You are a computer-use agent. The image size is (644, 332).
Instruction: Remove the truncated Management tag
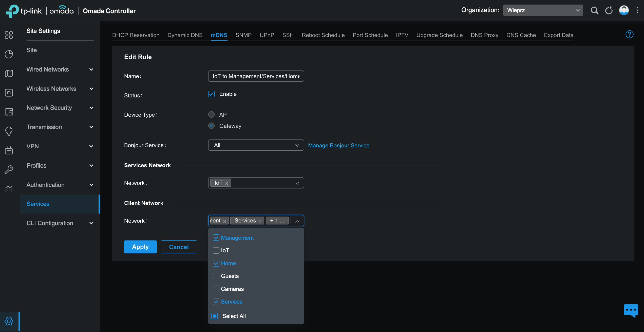click(224, 221)
